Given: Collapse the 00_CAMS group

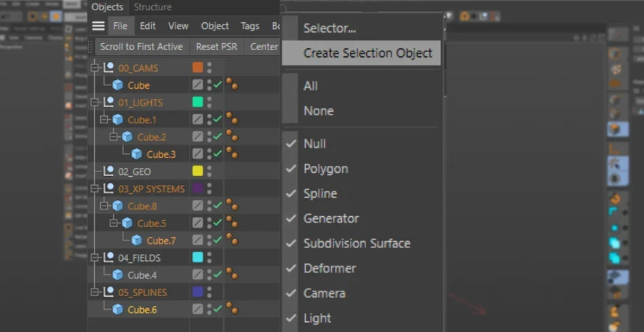Looking at the screenshot, I should coord(96,68).
